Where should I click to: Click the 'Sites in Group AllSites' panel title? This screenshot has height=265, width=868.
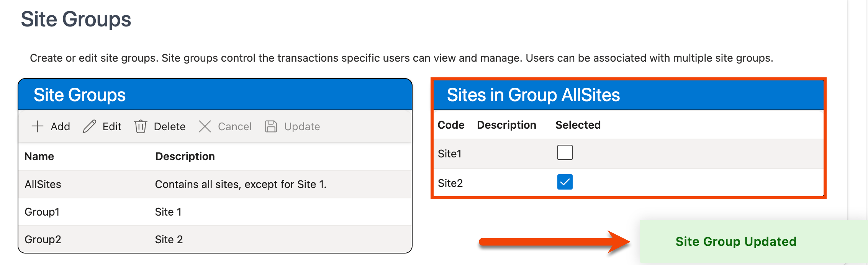pyautogui.click(x=533, y=95)
